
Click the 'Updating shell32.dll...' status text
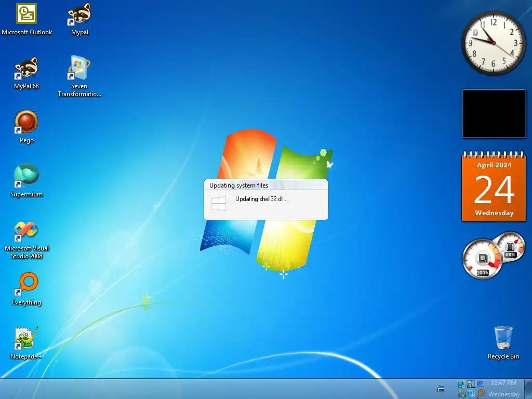(x=261, y=199)
